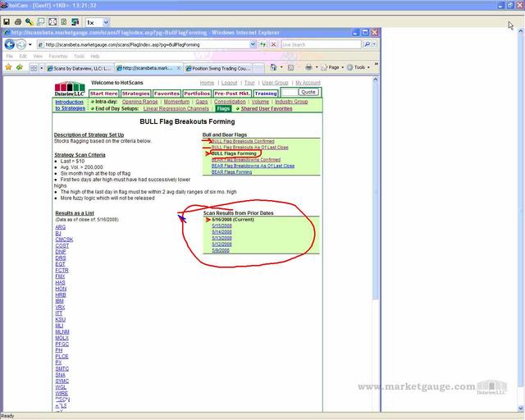Open the Pre-Post Mkt. tab
525x420 pixels.
point(232,94)
